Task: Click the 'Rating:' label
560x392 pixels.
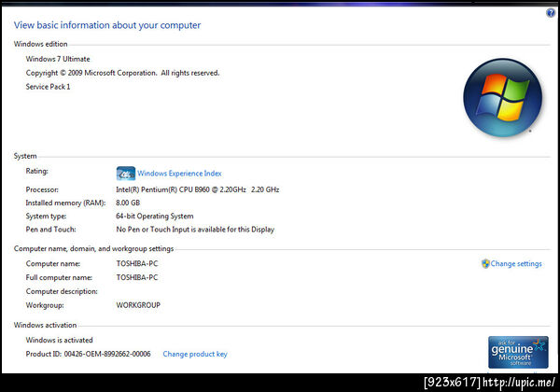Action: tap(36, 171)
